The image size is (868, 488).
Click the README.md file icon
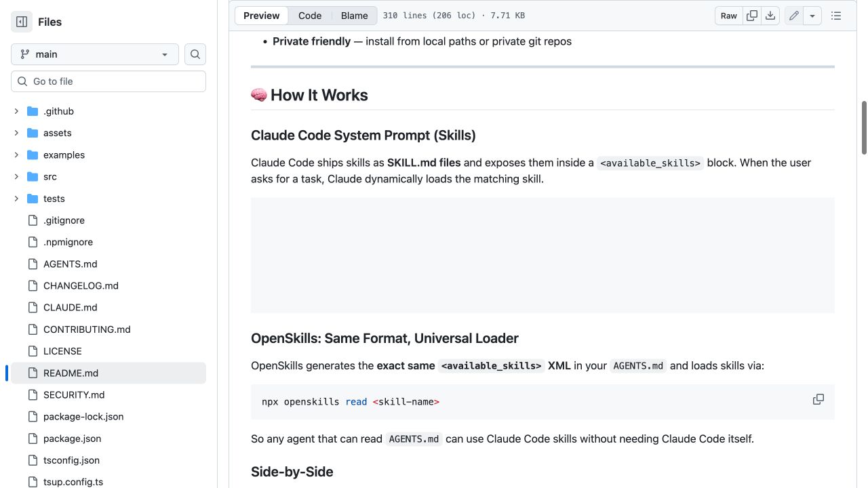coord(33,373)
